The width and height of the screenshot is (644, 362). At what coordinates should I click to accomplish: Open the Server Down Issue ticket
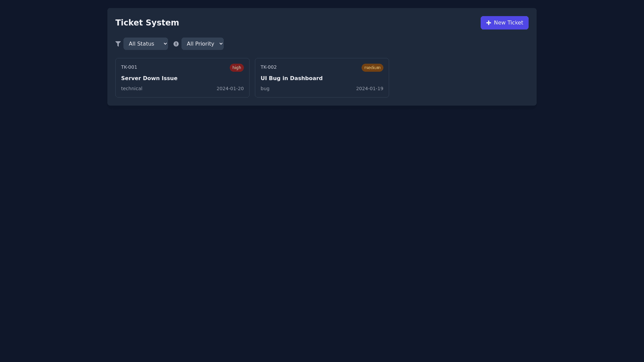(149, 78)
